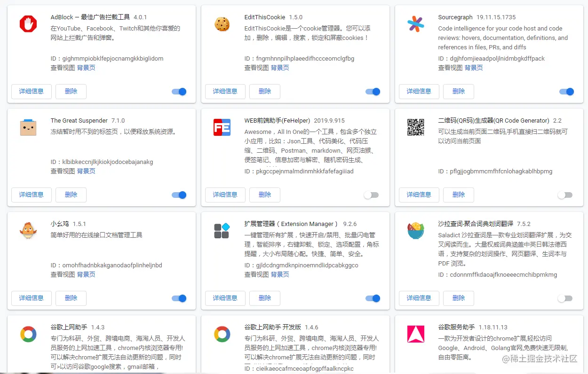Click the Sourcegraph version 19.11.15.1735 text
Image resolution: width=588 pixels, height=374 pixels.
point(496,17)
